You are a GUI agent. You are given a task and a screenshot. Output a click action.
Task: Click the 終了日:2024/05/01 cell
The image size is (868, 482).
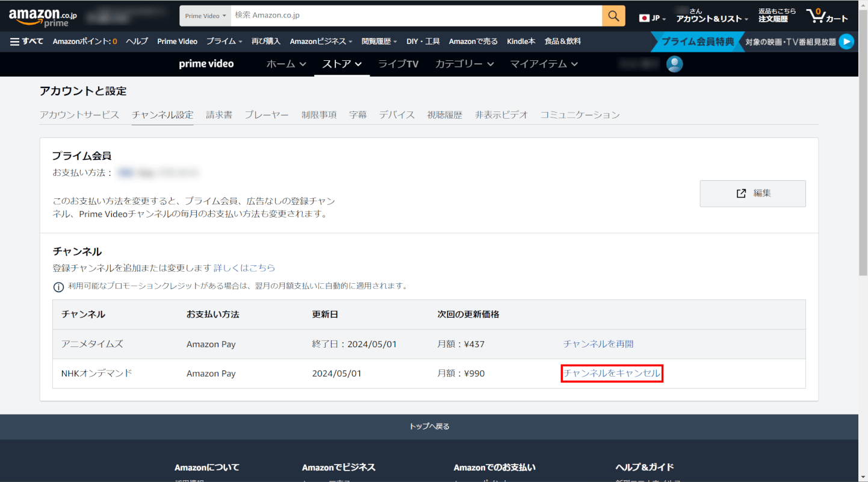355,344
